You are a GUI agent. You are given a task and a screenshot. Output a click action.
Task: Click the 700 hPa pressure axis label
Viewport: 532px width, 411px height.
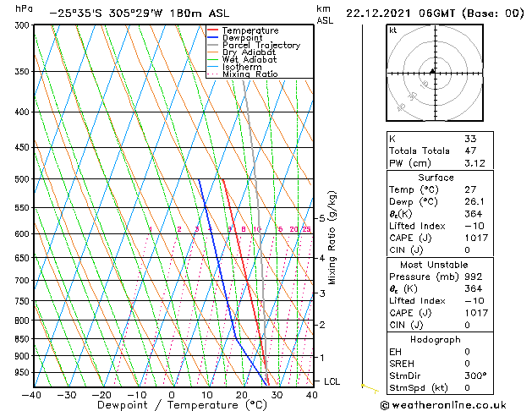[24, 281]
